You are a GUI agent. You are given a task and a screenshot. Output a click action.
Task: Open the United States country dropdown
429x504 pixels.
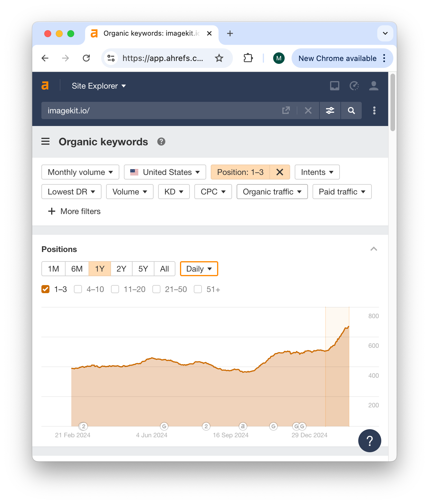[165, 172]
